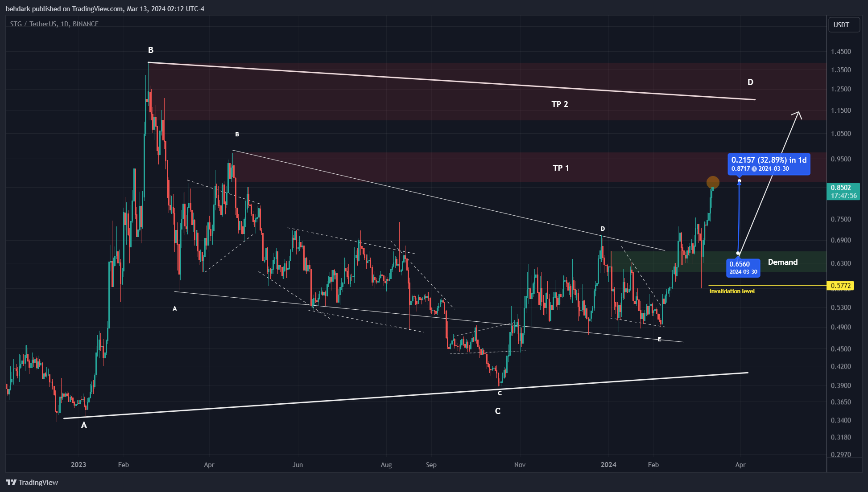Click the Demand zone label

pyautogui.click(x=783, y=262)
